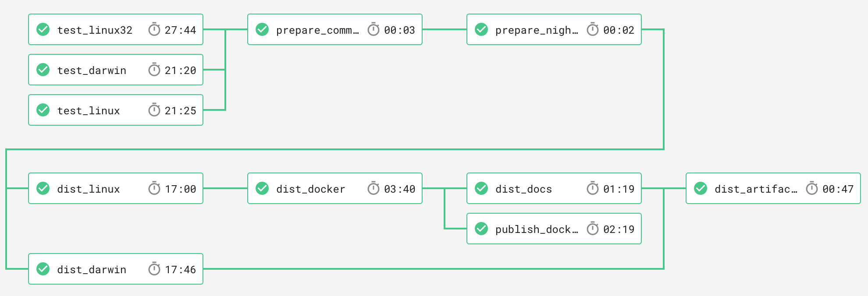This screenshot has height=296, width=868.
Task: Select the dist_linux job label
Action: pyautogui.click(x=89, y=189)
